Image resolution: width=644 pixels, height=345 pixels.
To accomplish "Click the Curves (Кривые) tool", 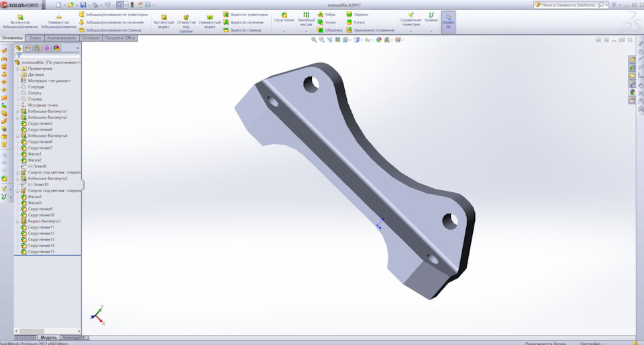I will pos(431,17).
